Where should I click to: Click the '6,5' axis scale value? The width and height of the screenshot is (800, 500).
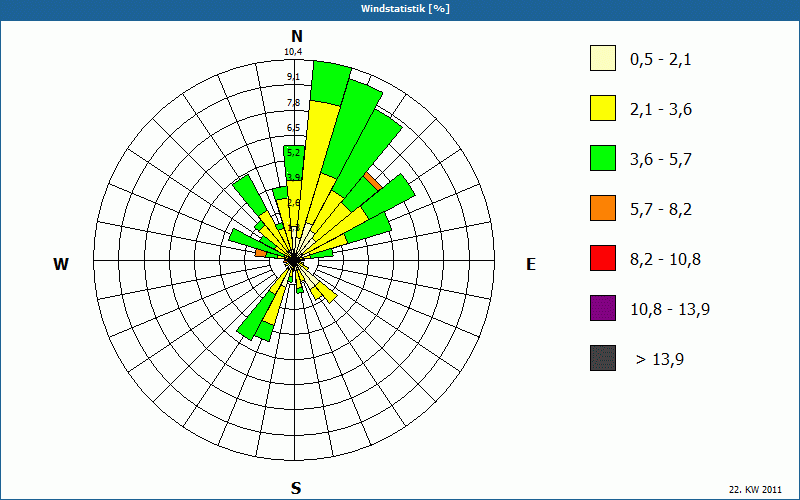[x=293, y=128]
